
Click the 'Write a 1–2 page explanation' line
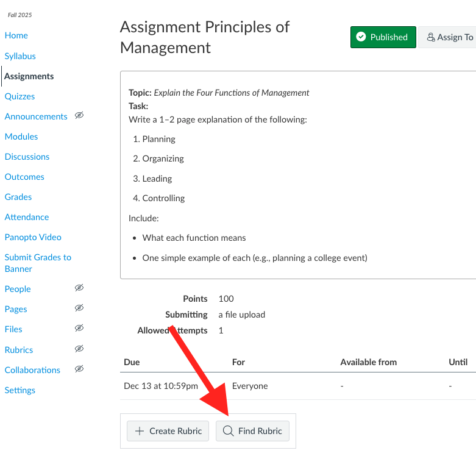218,119
